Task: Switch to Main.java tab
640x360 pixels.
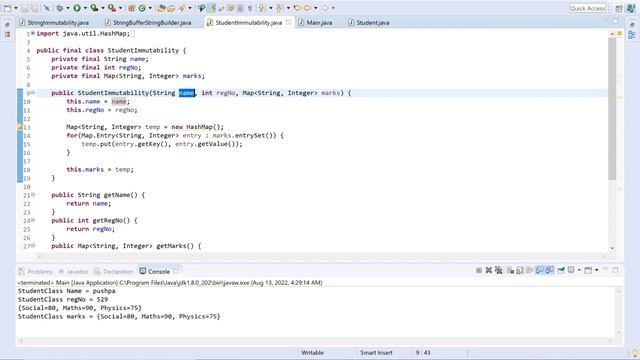Action: pos(315,22)
